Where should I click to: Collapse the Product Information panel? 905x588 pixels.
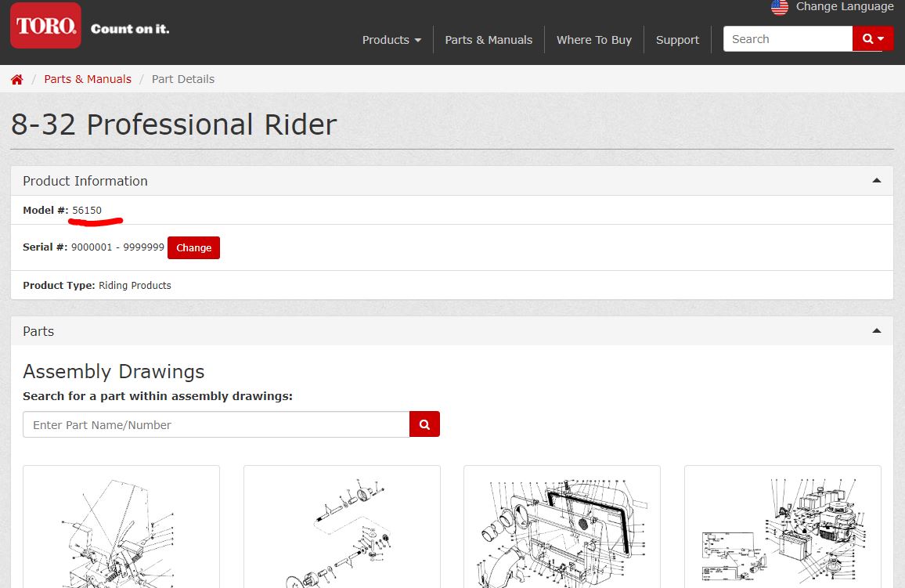click(x=877, y=181)
